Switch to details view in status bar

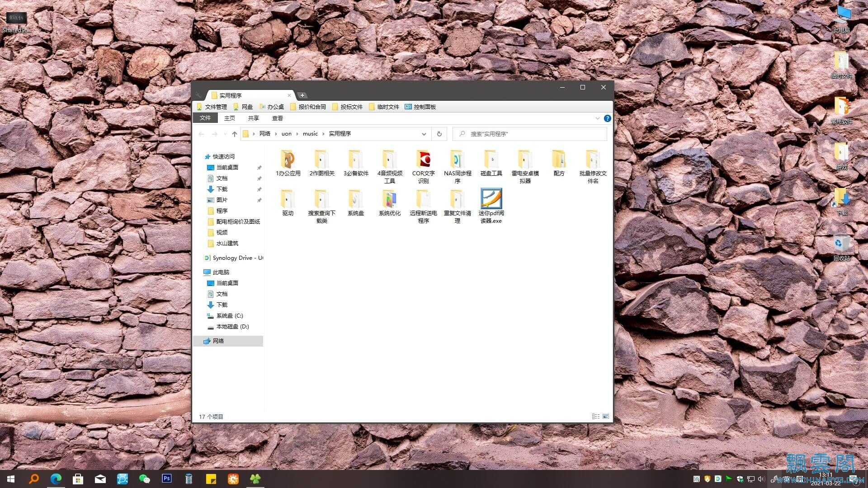pos(596,416)
